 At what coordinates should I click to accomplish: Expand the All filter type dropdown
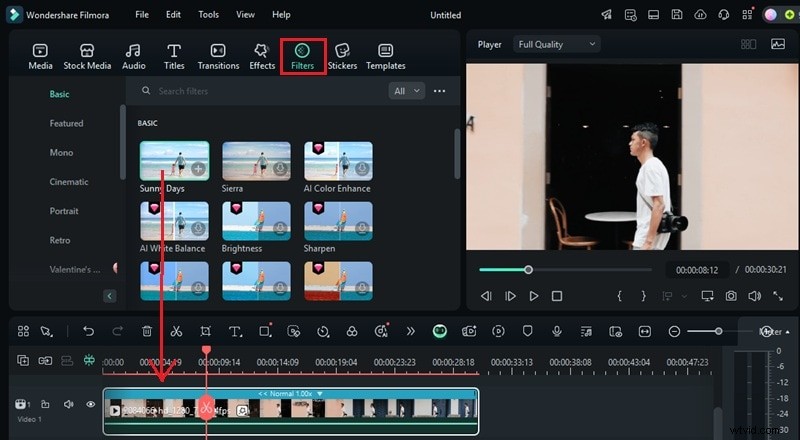tap(406, 91)
